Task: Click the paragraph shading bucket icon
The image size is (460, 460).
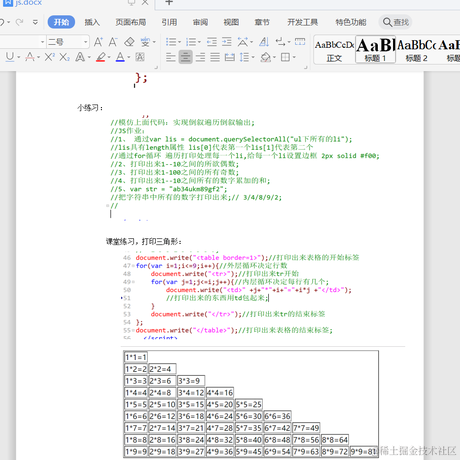Action: click(x=266, y=57)
